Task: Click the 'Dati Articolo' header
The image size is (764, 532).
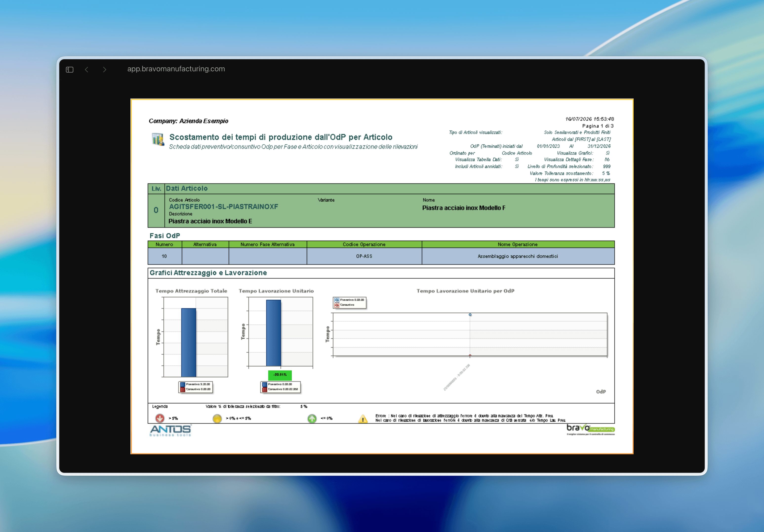Action: 187,189
